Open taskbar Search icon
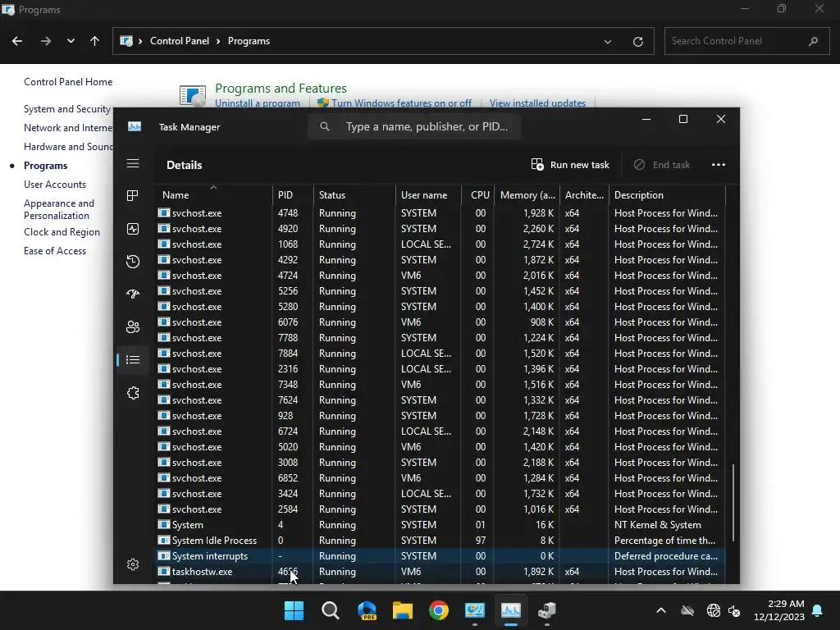840x630 pixels. coord(330,610)
